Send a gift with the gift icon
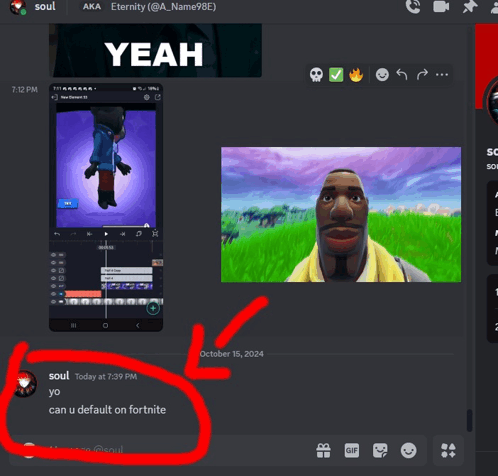The image size is (498, 476). (323, 451)
